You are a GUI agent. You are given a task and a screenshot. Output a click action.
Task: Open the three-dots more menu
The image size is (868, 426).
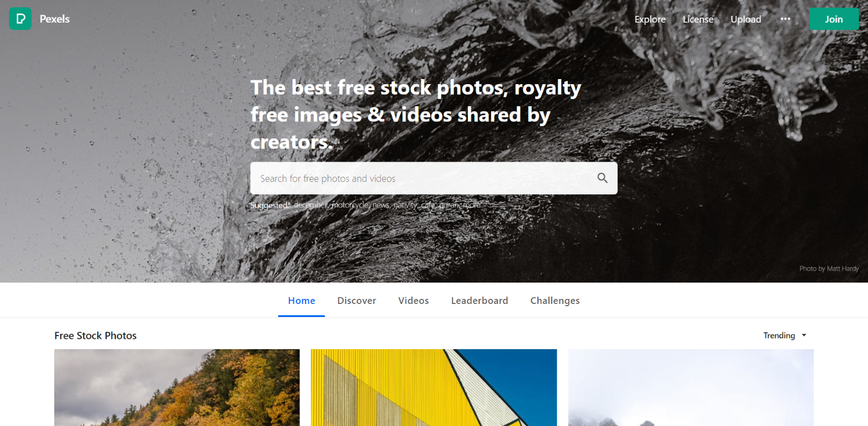(x=785, y=19)
